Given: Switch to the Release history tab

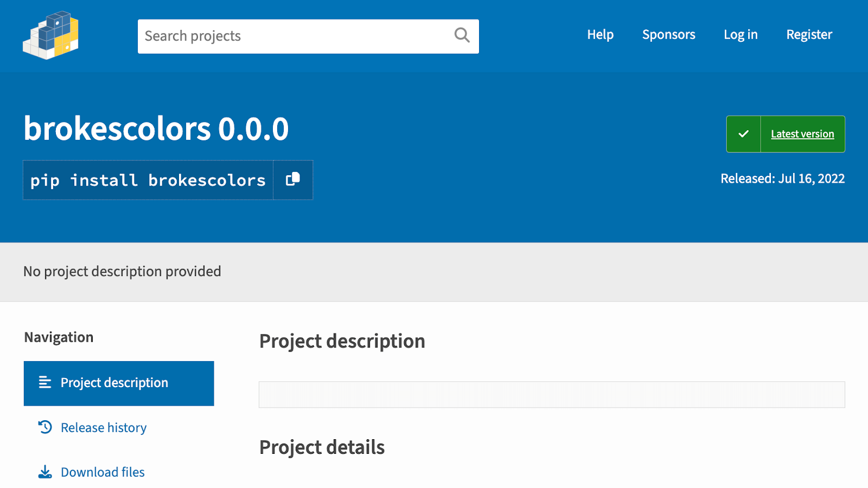Looking at the screenshot, I should (104, 428).
